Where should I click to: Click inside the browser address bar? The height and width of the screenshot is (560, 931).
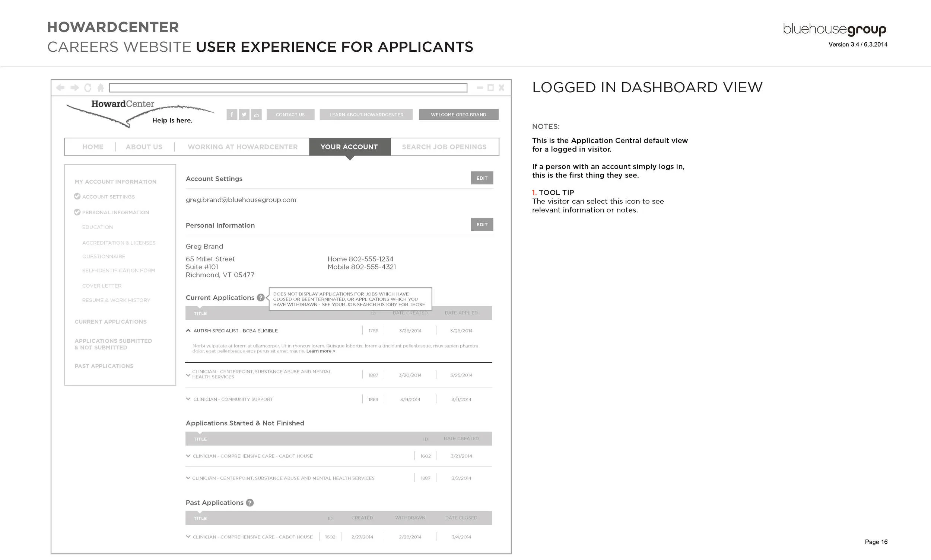click(287, 87)
